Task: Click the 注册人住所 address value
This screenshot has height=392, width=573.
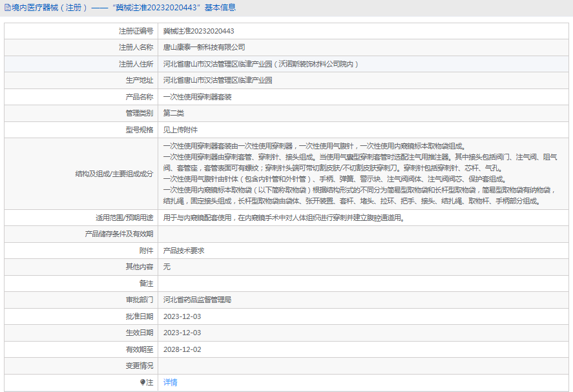Action: (x=261, y=64)
